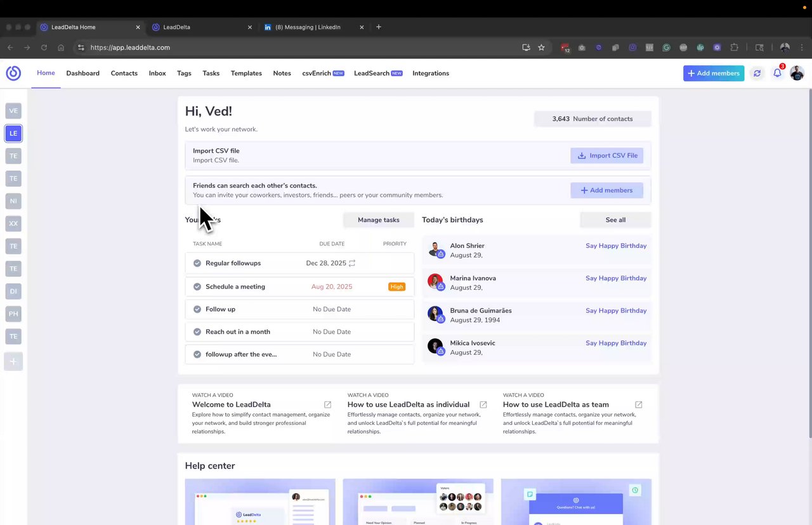Add a new workspace with sidebar plus
Viewport: 812px width, 525px height.
tap(13, 361)
